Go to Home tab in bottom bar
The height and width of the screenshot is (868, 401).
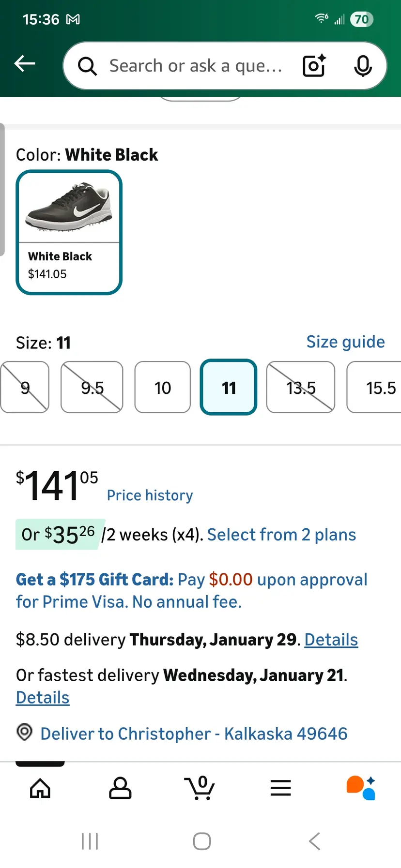pyautogui.click(x=40, y=788)
